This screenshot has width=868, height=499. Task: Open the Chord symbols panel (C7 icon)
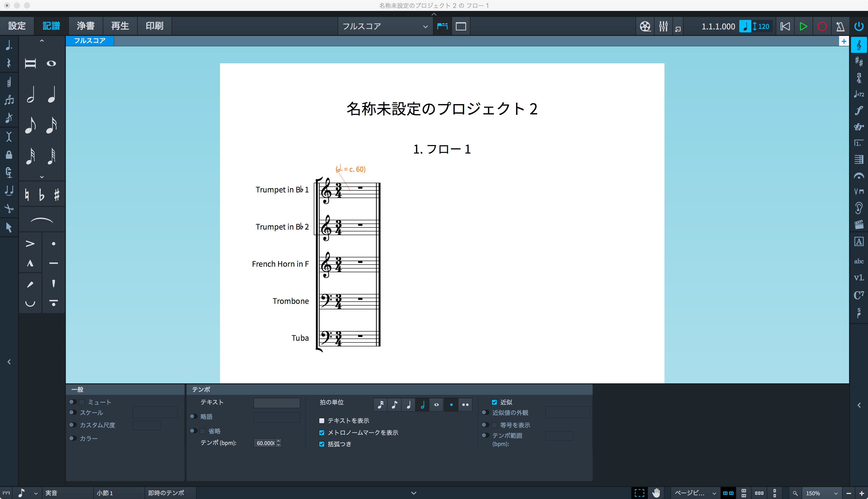click(x=859, y=295)
